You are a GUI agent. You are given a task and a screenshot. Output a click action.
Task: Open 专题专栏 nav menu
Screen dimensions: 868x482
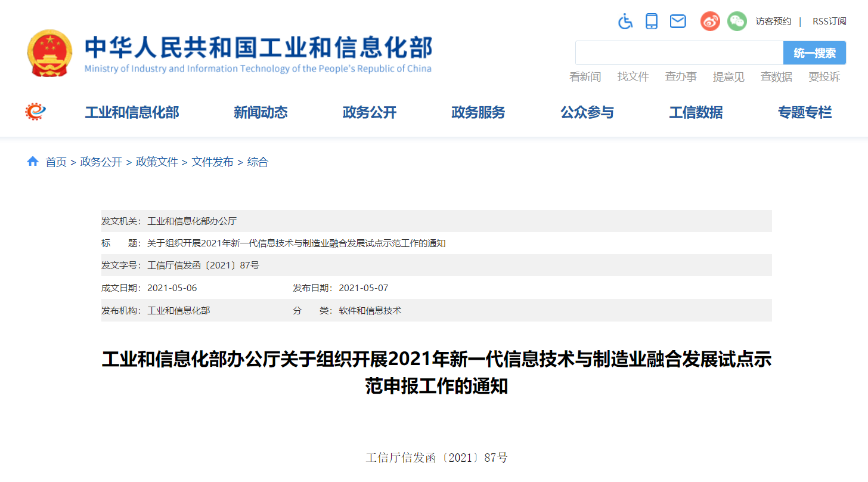tap(805, 112)
